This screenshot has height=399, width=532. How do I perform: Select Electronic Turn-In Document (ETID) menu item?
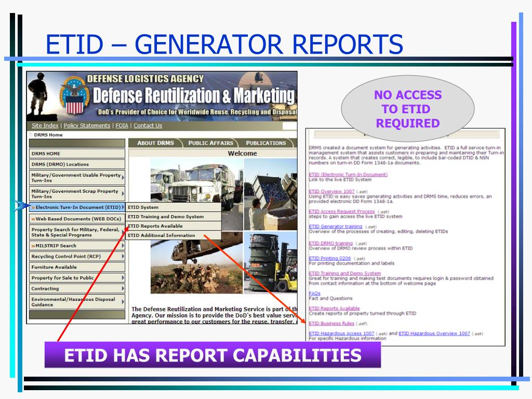77,207
